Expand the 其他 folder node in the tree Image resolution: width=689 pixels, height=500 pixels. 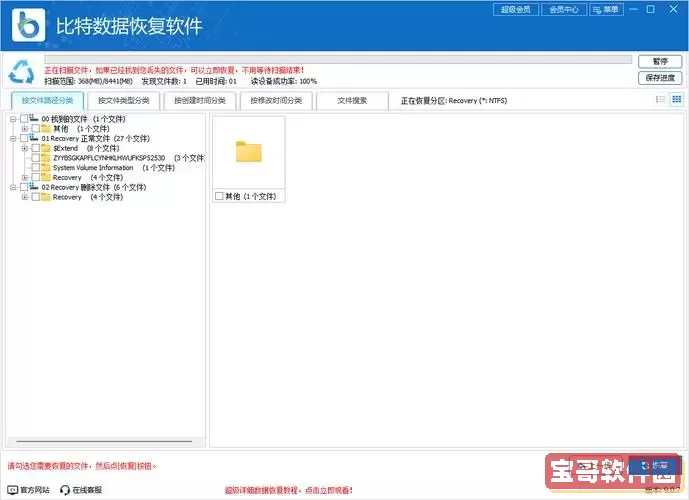(x=25, y=129)
